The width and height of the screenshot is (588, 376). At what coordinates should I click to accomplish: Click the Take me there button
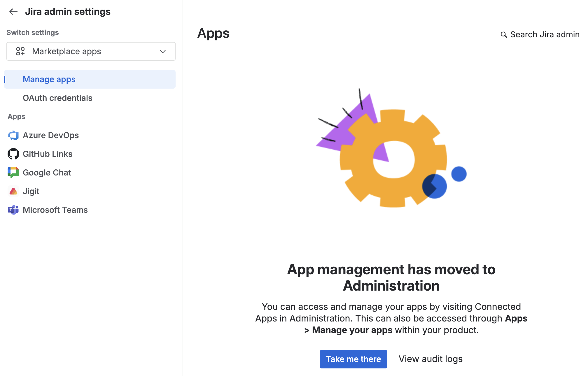[x=353, y=359]
